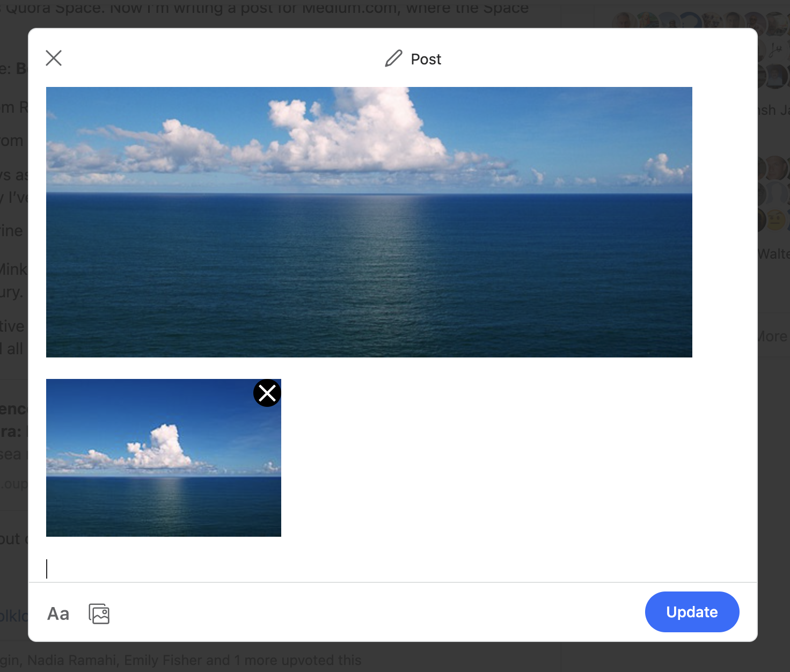
Task: Click the Update button
Action: [x=692, y=612]
